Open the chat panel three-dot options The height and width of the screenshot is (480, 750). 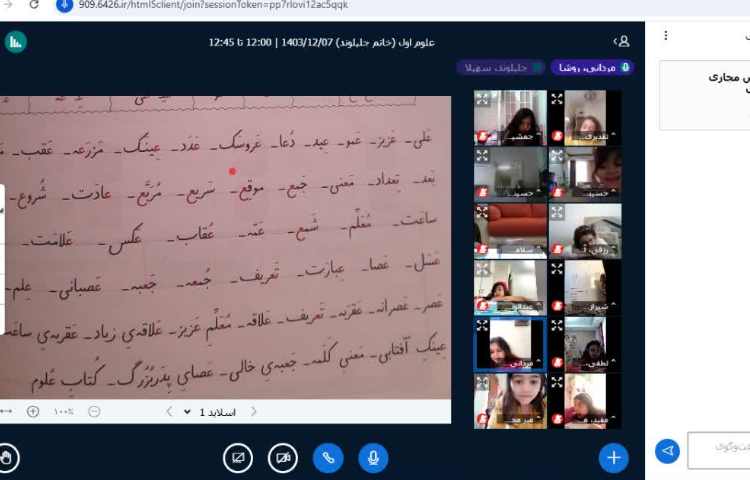coord(666,35)
